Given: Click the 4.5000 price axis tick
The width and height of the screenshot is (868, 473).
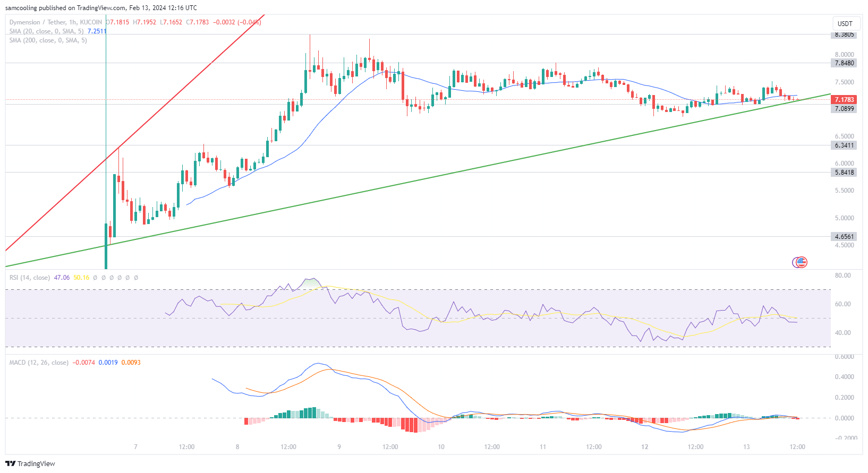Looking at the screenshot, I should [844, 245].
